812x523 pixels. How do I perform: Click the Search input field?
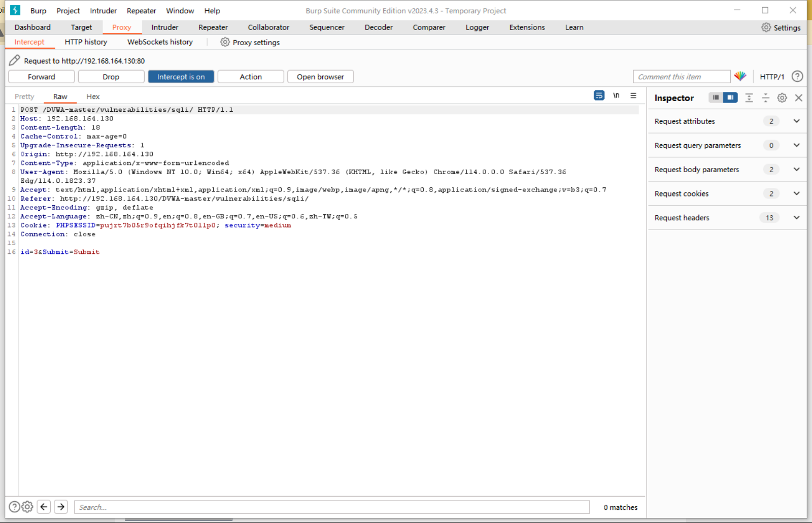[x=332, y=507]
